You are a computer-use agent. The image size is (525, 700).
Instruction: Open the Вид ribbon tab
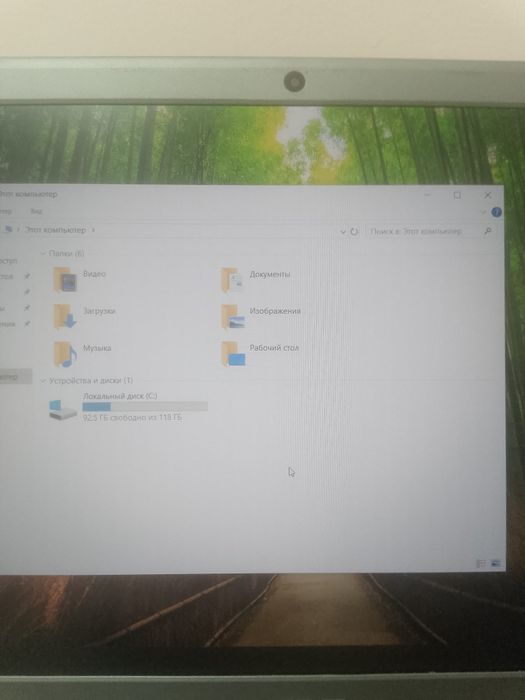pyautogui.click(x=36, y=211)
